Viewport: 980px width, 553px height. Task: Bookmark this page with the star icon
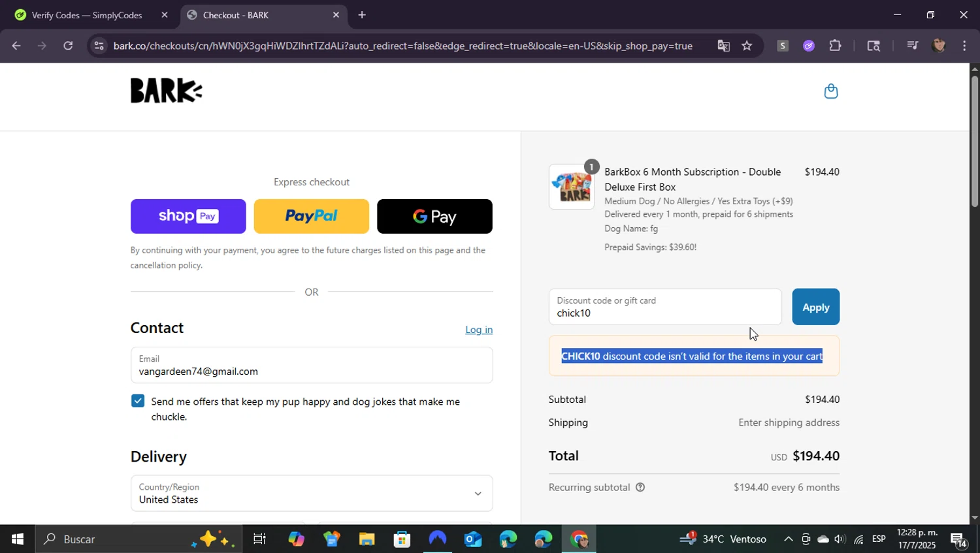(x=747, y=46)
